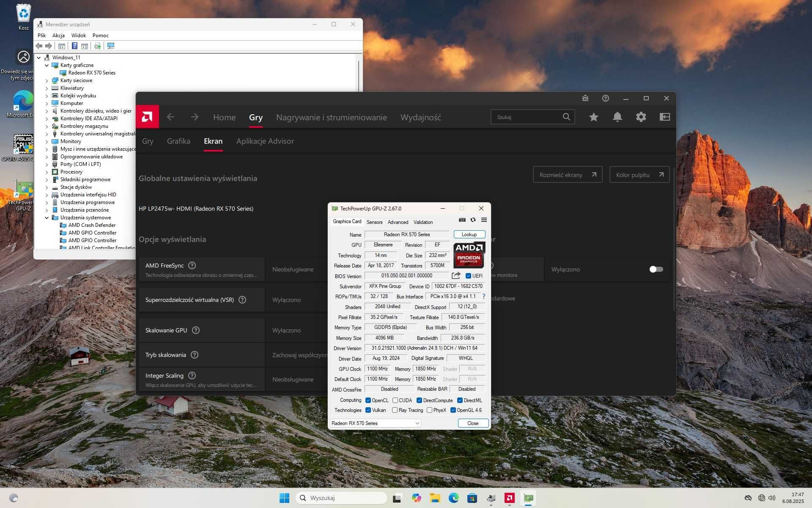The image size is (812, 508).
Task: Toggle the Vulkan checkbox
Action: click(368, 410)
